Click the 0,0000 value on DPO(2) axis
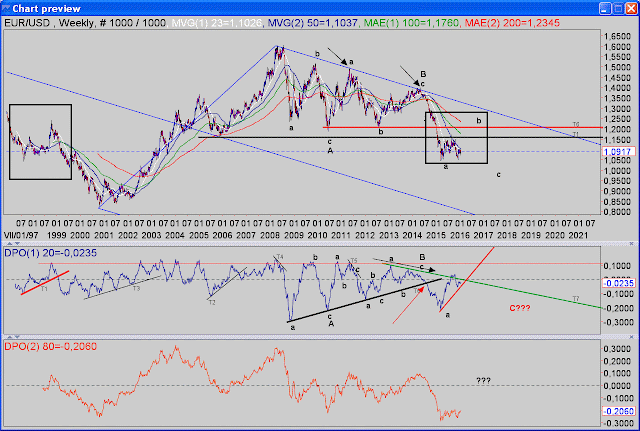This screenshot has width=640, height=431. [617, 386]
